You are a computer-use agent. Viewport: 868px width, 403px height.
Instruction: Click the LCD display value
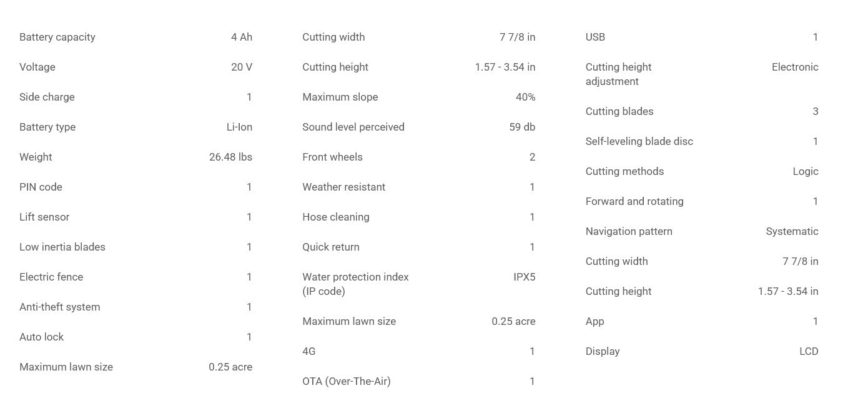click(809, 351)
